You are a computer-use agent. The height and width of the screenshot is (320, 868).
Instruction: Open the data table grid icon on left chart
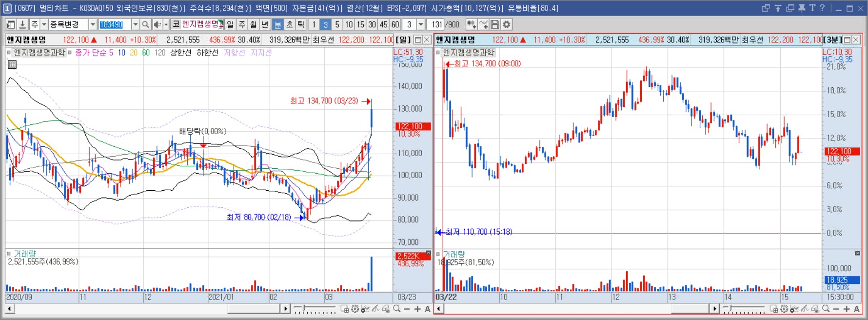click(x=12, y=64)
